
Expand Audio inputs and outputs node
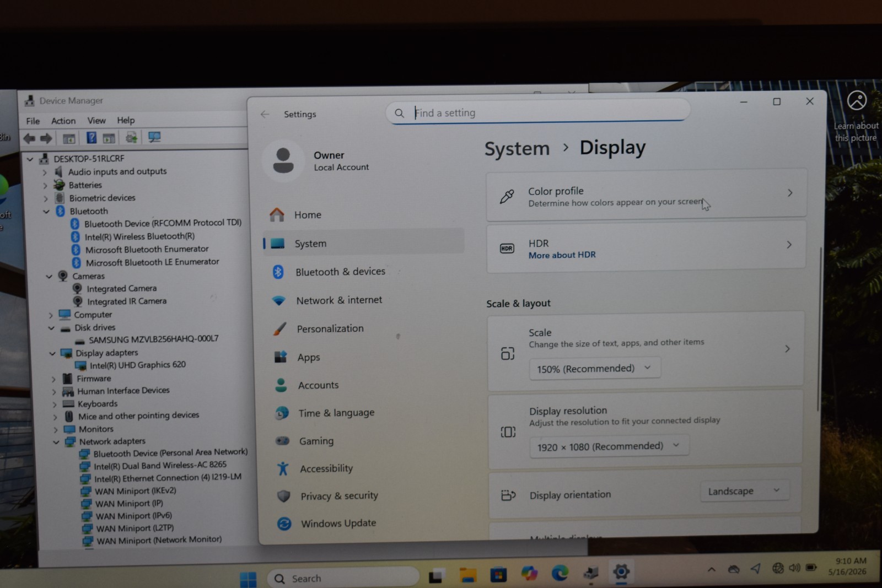45,172
